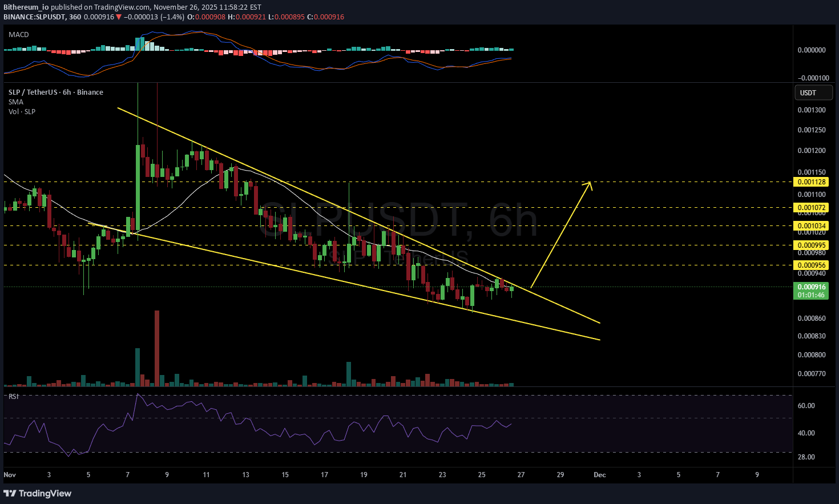Click the TradingView logo at bottom left
This screenshot has width=839, height=504.
(x=38, y=493)
